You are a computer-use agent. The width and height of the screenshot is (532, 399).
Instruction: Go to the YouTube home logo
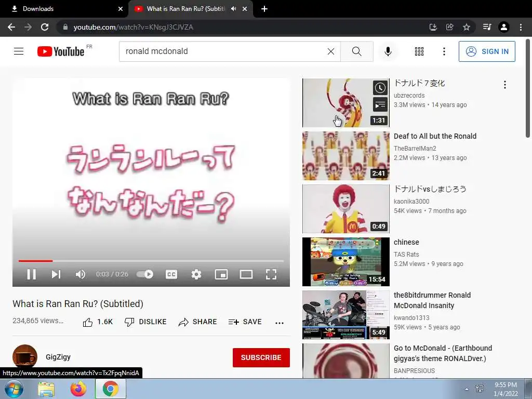[61, 51]
